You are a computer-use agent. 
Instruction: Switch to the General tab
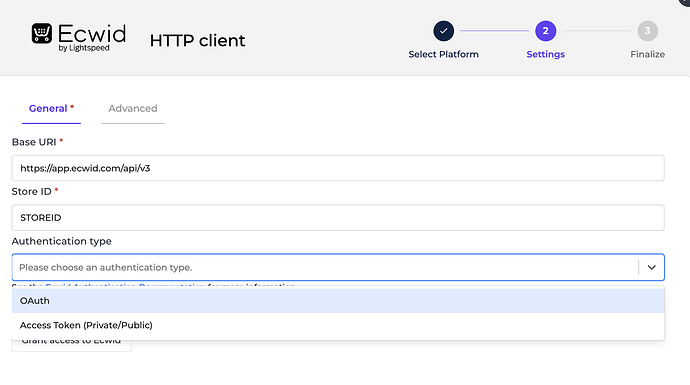tap(51, 109)
